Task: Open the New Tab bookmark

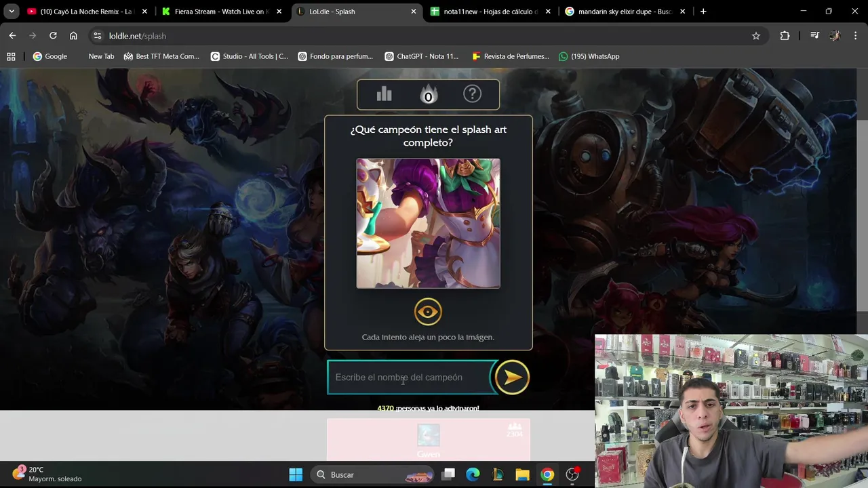Action: 101,56
